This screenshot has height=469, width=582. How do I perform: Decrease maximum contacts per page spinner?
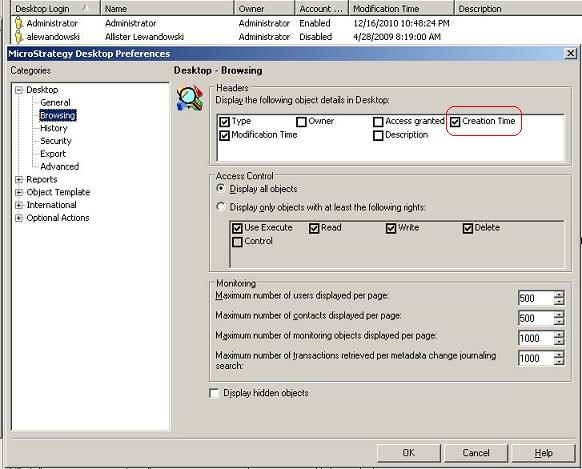(x=559, y=322)
